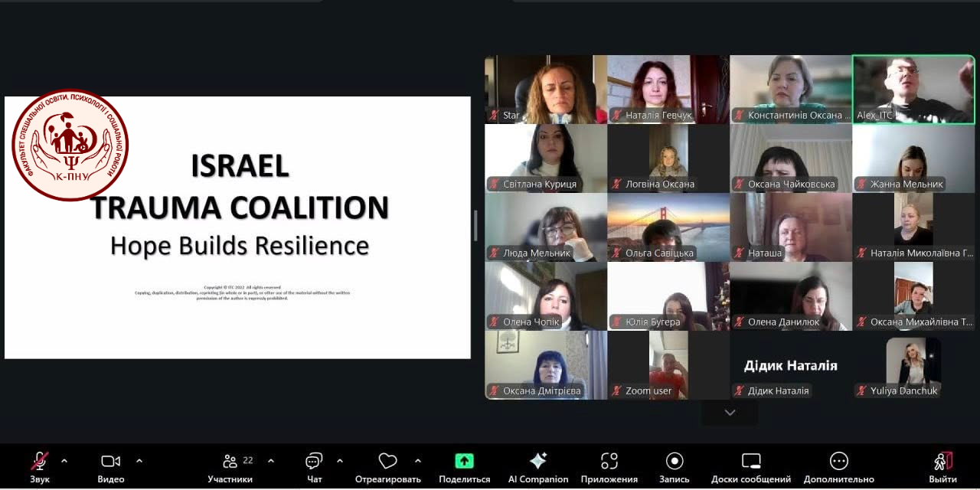Image resolution: width=980 pixels, height=490 pixels.
Task: Click the Отреагировать heart reaction icon
Action: 387,461
